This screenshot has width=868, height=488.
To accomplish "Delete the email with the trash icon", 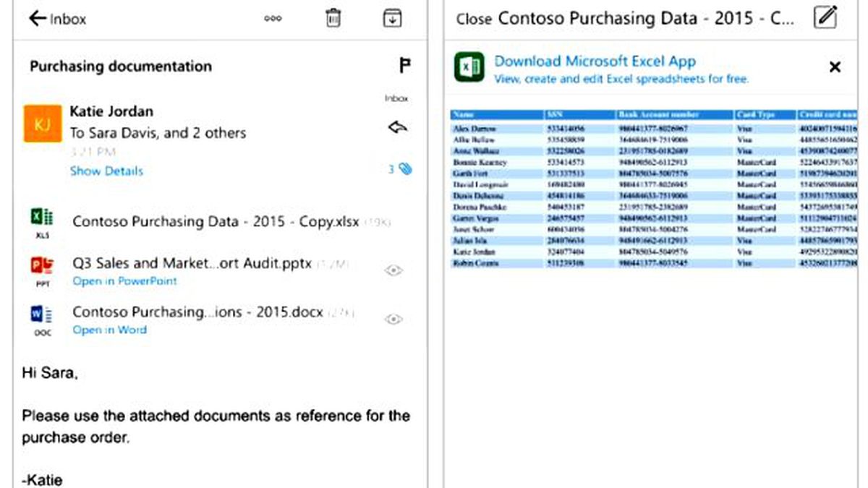I will pyautogui.click(x=333, y=18).
